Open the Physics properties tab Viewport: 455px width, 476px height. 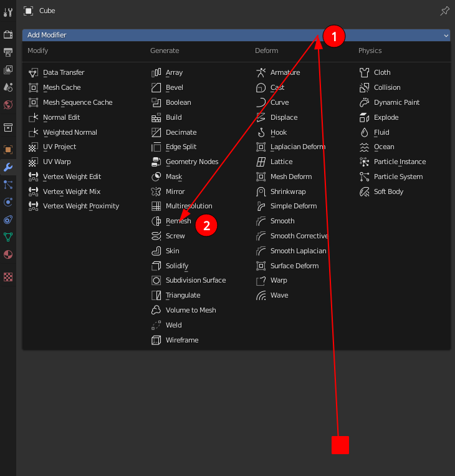tap(8, 202)
